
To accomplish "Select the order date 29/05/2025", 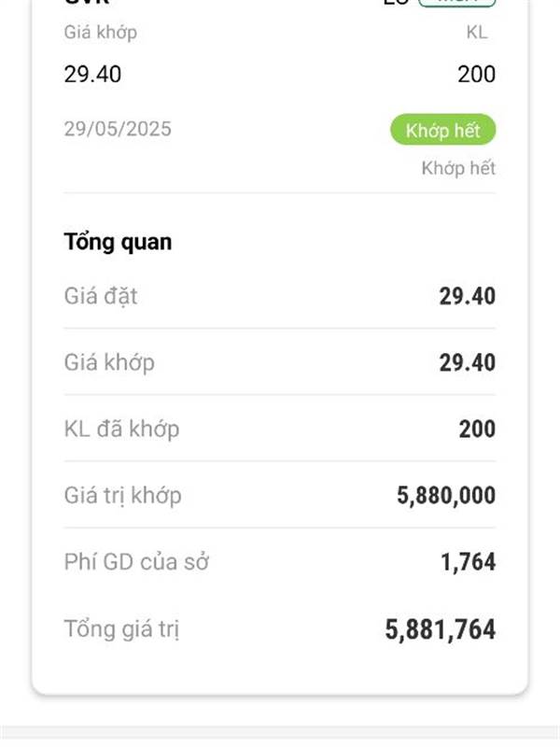I will click(118, 129).
